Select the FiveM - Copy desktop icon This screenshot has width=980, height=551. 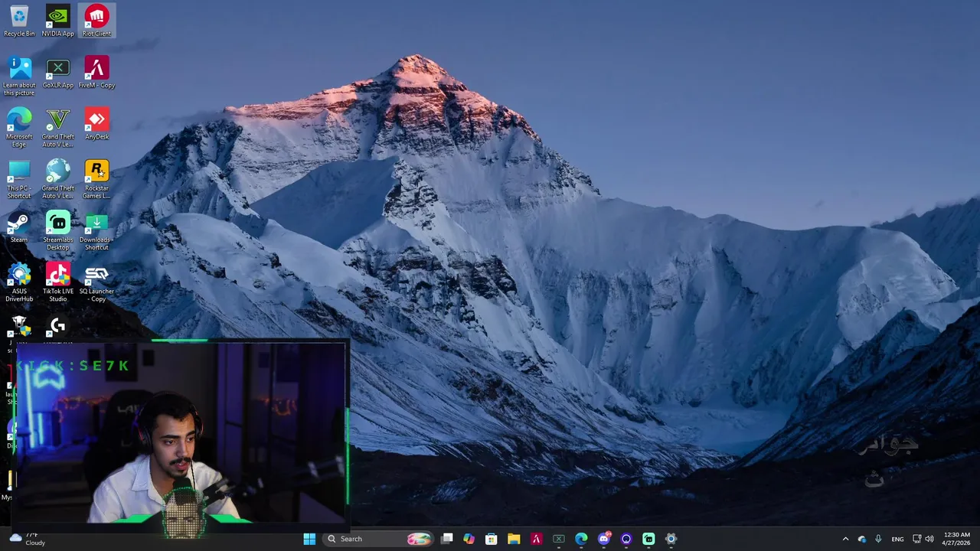coord(96,73)
